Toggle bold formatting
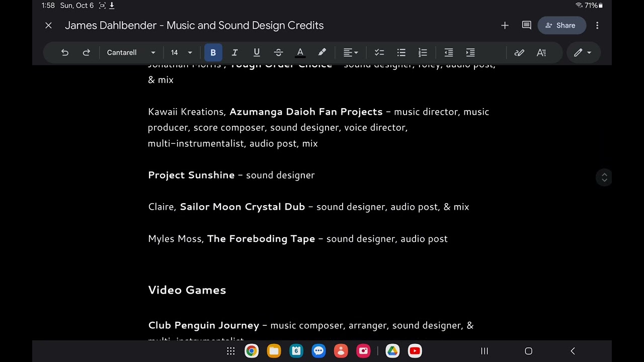 tap(213, 52)
